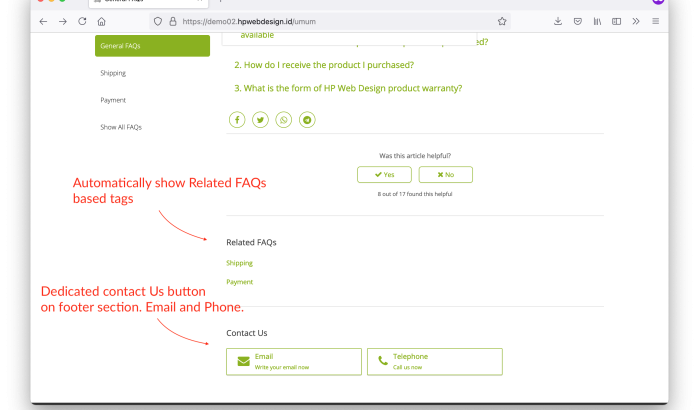Open the Payment category in the sidebar
This screenshot has height=410, width=700.
pos(113,100)
